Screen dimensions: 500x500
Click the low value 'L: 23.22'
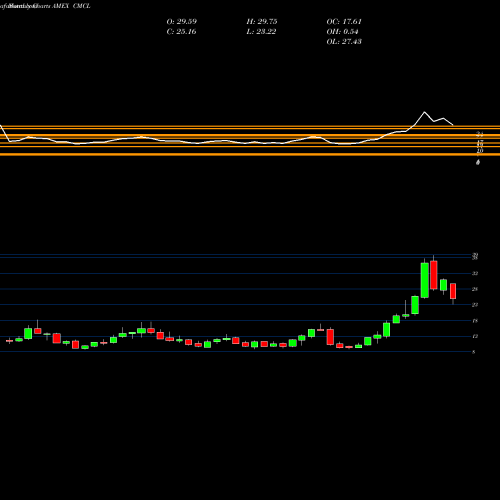261,32
